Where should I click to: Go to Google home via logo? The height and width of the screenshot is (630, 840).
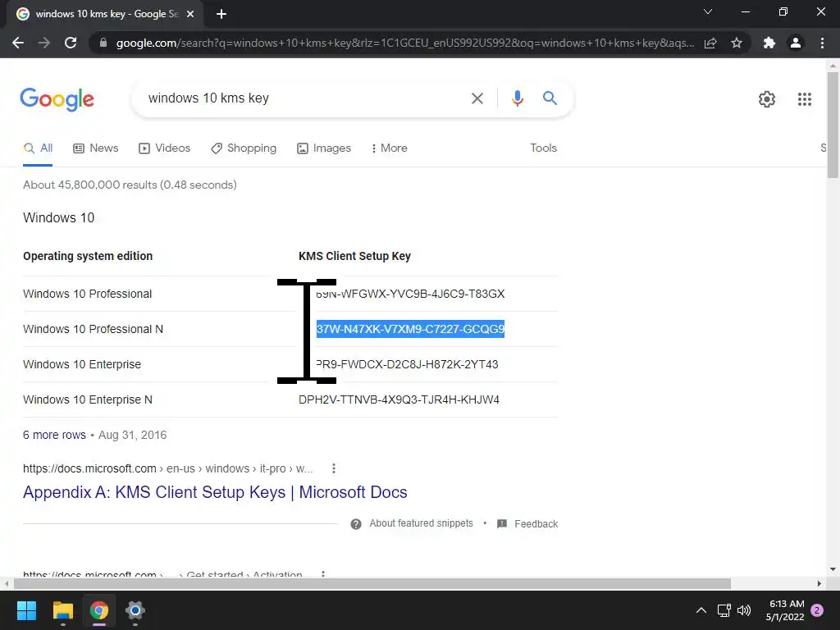click(57, 99)
